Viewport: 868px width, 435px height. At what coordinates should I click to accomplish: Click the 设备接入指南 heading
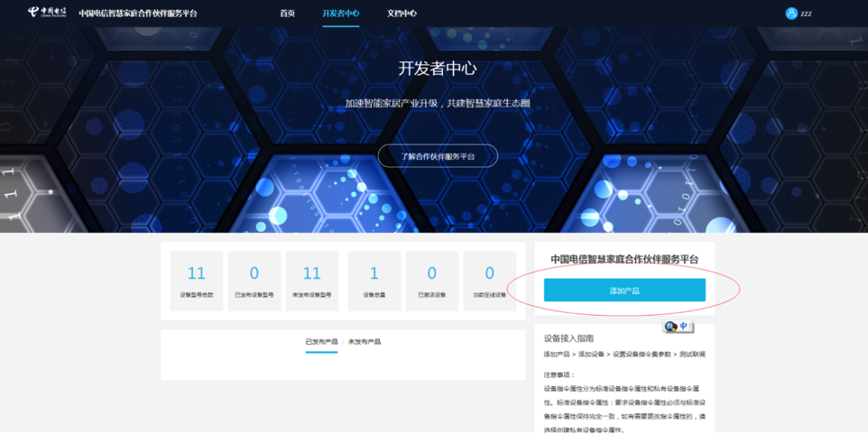pos(568,338)
